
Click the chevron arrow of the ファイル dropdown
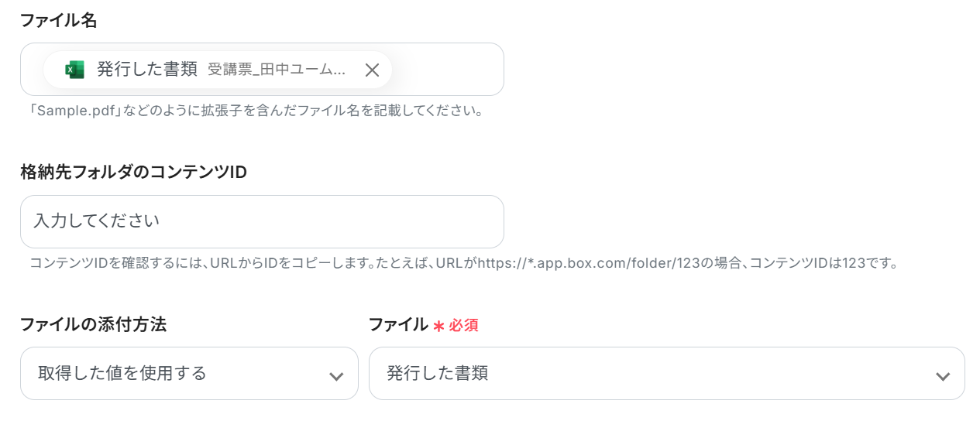[x=942, y=376]
